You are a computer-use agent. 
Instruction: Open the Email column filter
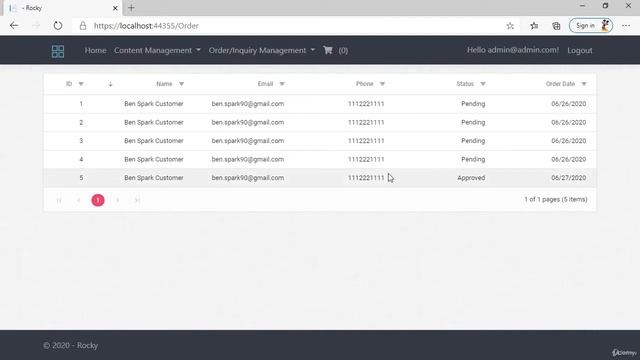click(282, 84)
